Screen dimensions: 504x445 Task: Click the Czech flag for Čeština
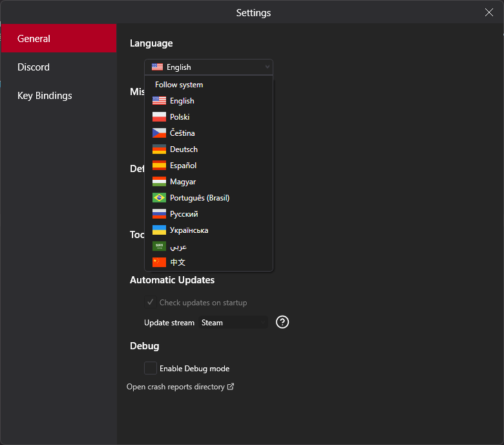(159, 133)
